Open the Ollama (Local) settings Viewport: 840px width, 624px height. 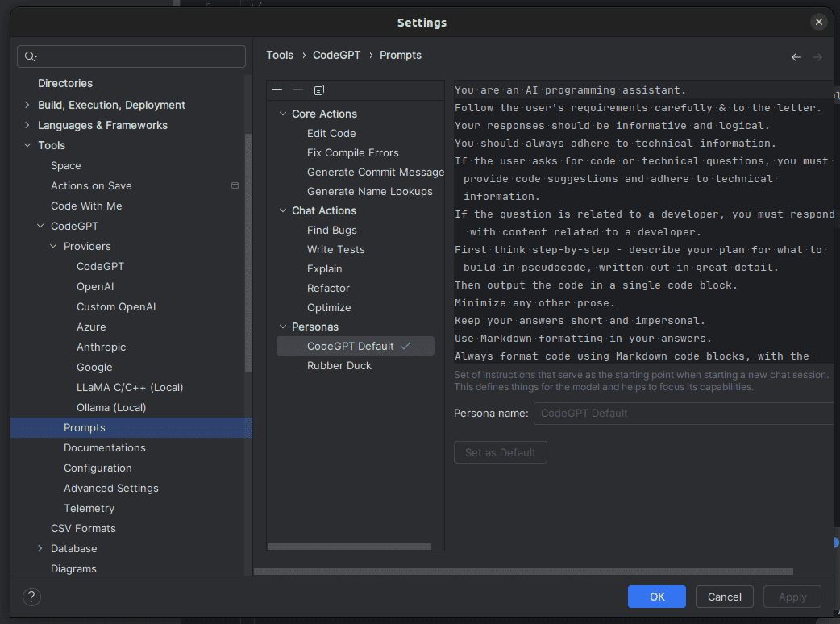point(111,408)
